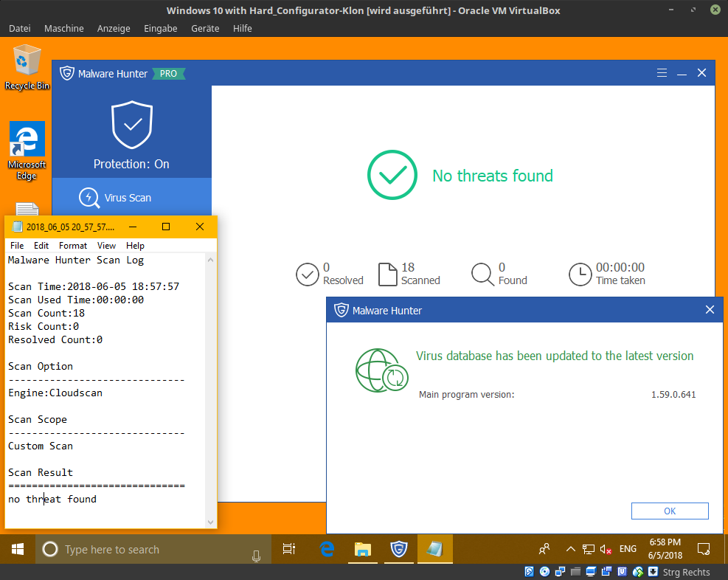728x580 pixels.
Task: Open the taskbar clock and date
Action: pyautogui.click(x=665, y=549)
